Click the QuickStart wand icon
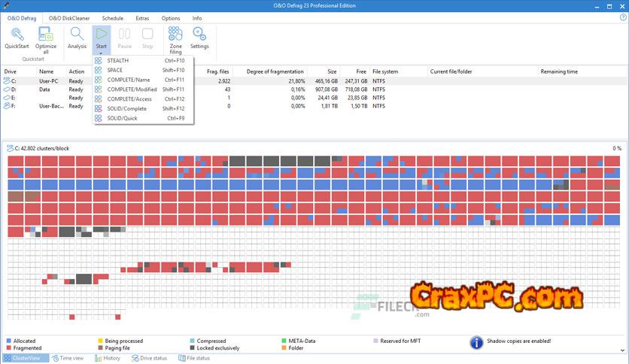Image resolution: width=629 pixels, height=364 pixels. coord(17,34)
